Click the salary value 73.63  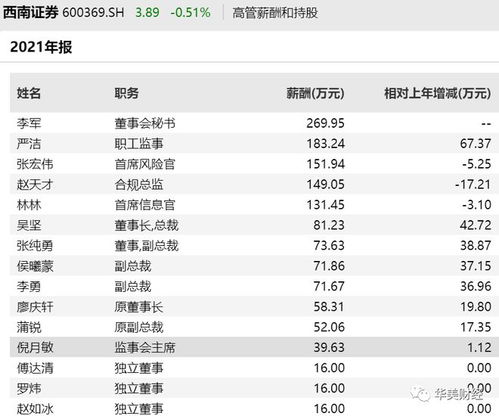(329, 246)
